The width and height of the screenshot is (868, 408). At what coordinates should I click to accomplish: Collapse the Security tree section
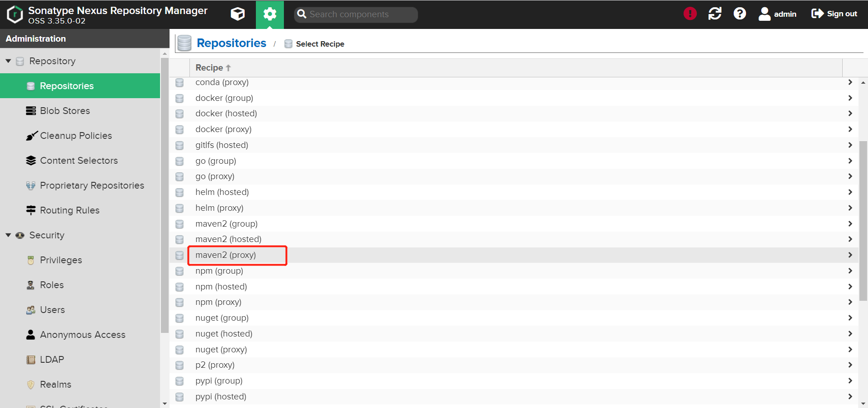tap(8, 235)
